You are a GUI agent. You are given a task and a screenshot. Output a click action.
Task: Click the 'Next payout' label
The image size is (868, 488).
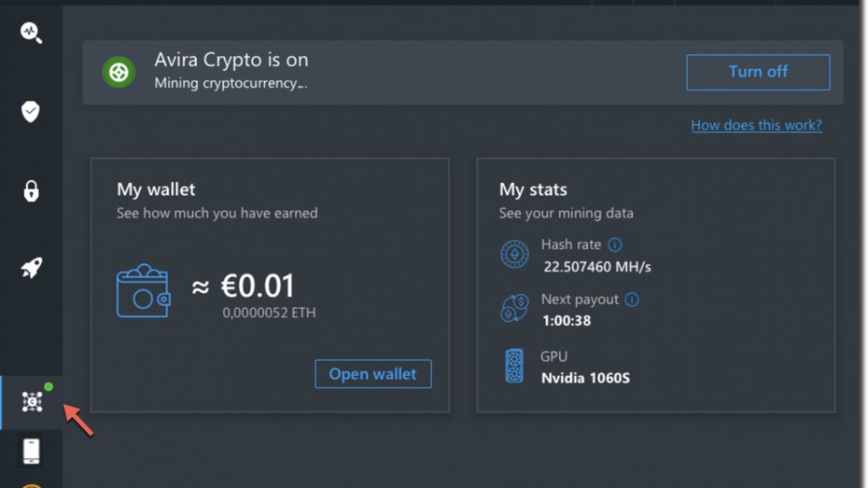tap(580, 300)
